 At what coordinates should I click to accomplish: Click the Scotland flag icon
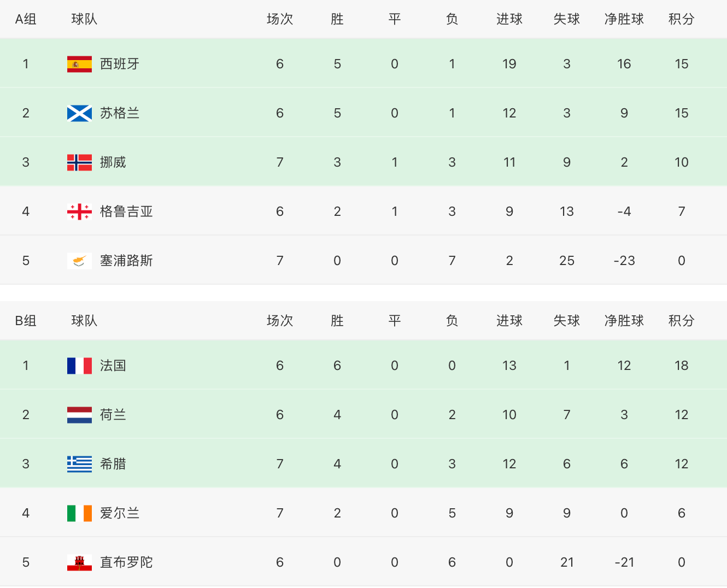click(x=79, y=113)
